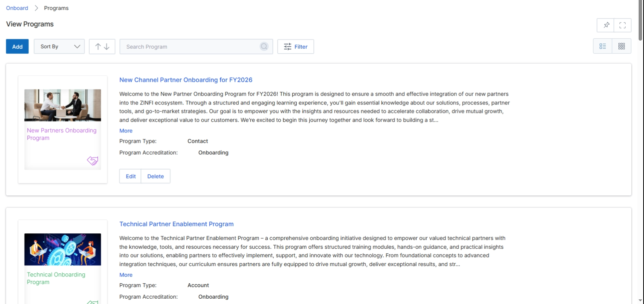Open Technical Partner Enablement Program title
644x304 pixels.
(x=176, y=224)
